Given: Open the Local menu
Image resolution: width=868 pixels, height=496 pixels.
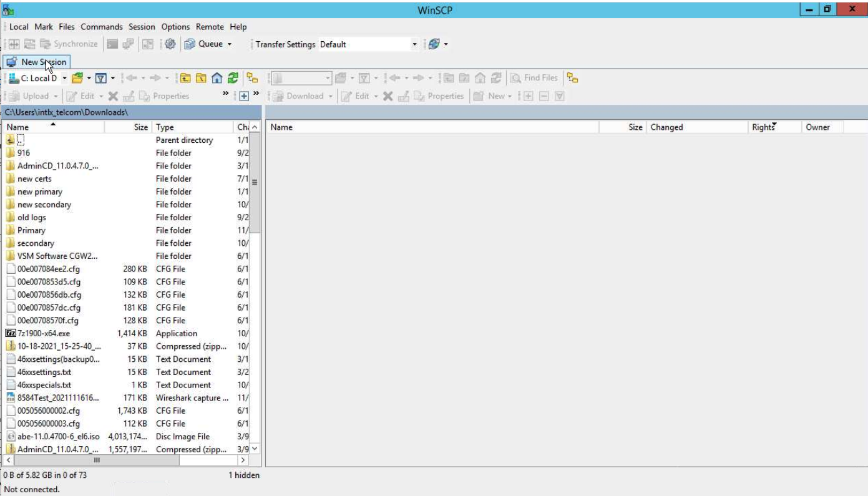Looking at the screenshot, I should pos(19,27).
